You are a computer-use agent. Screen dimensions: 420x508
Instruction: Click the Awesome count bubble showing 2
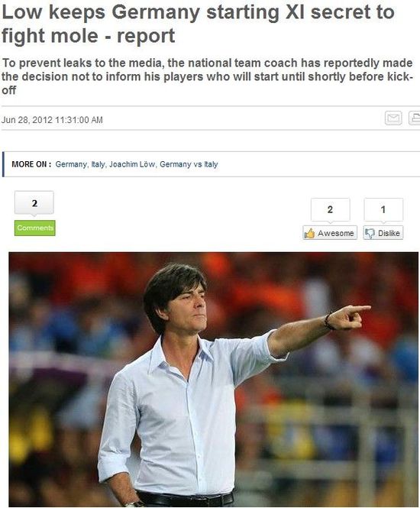[330, 209]
